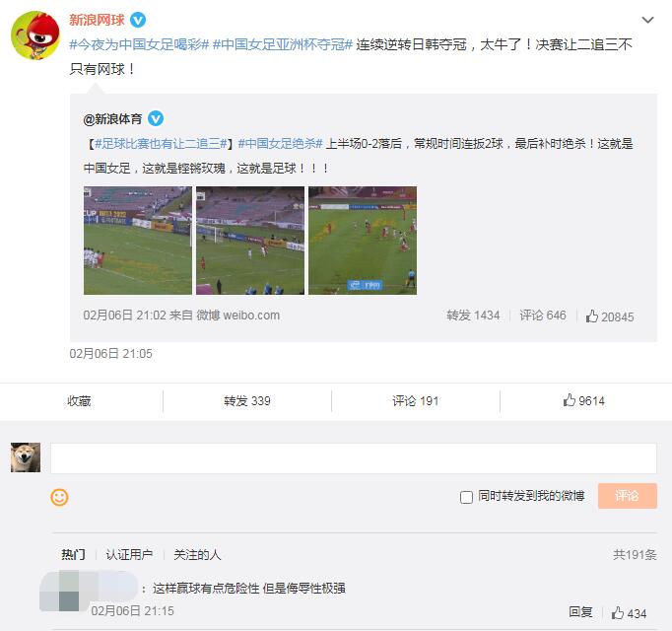Viewport: 672px width, 631px height.
Task: Click 回复 on the first comment
Action: [580, 611]
